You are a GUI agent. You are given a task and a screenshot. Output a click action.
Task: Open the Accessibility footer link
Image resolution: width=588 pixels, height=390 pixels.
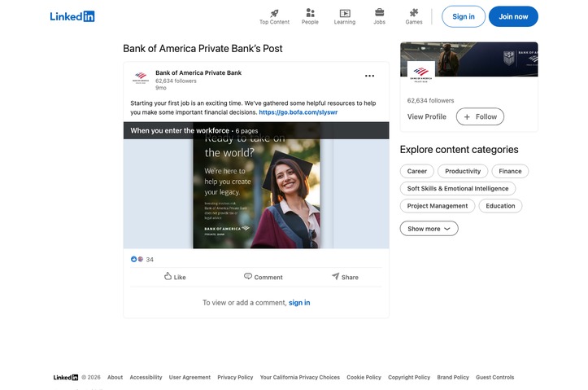click(146, 377)
